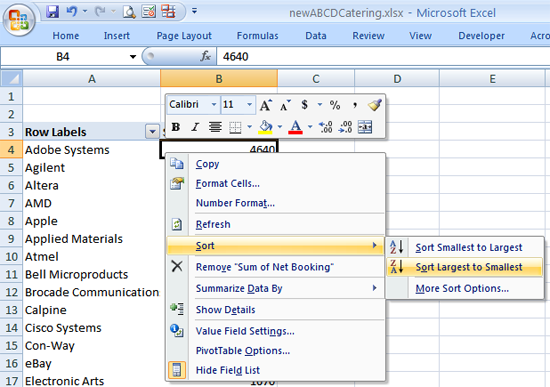
Task: Select Sort Smallest to Largest
Action: (x=465, y=247)
